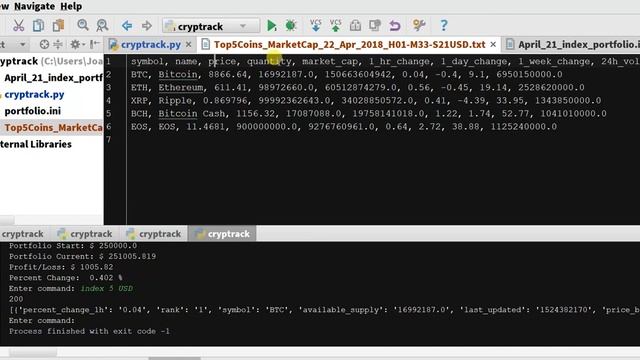The image size is (640, 360).
Task: Open Help question mark icon
Action: coord(444,25)
